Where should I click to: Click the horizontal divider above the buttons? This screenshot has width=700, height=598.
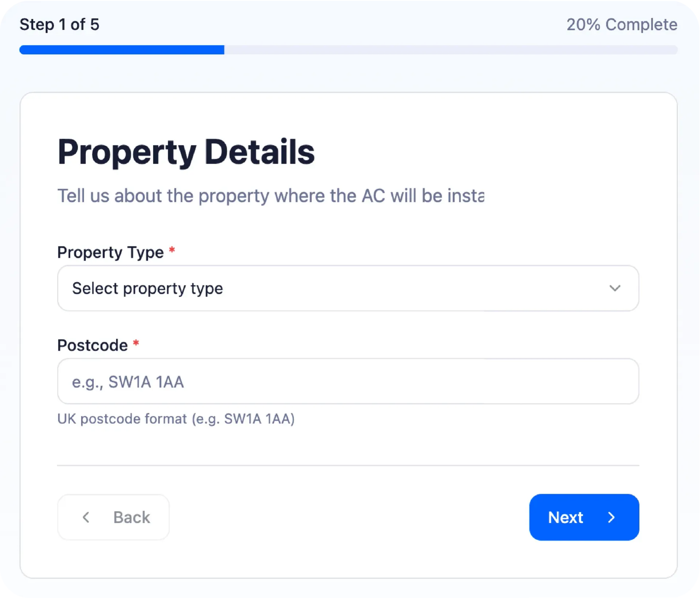coord(348,465)
